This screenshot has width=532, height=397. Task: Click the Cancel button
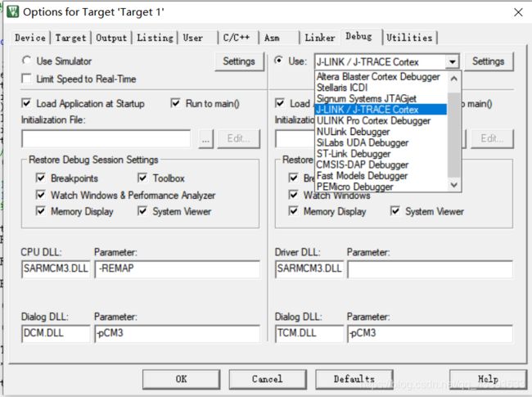point(268,379)
